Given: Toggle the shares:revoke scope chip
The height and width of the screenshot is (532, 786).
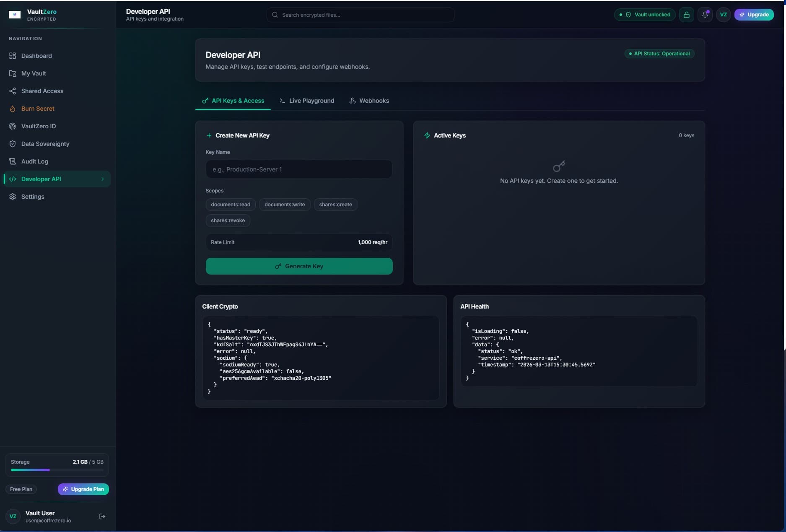Looking at the screenshot, I should pyautogui.click(x=228, y=220).
